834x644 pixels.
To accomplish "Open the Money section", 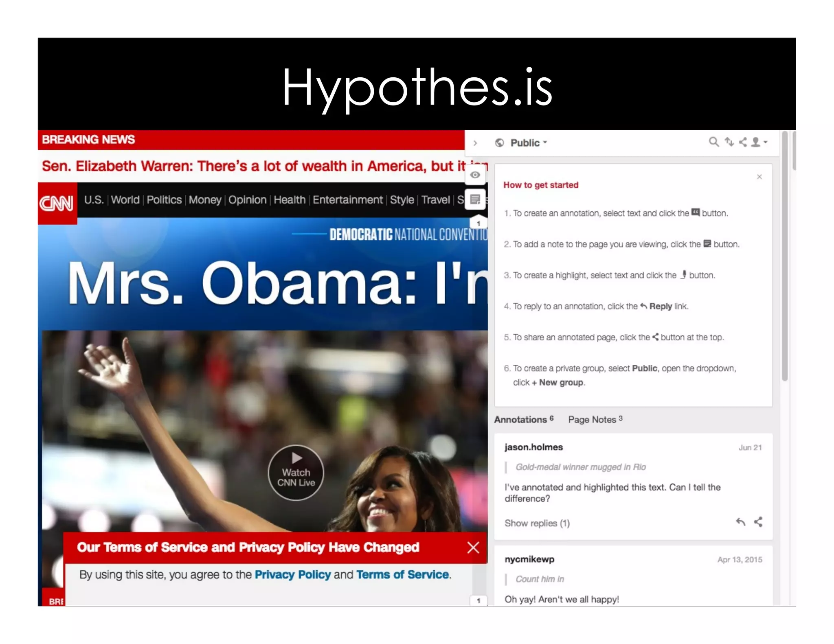I will click(x=205, y=200).
